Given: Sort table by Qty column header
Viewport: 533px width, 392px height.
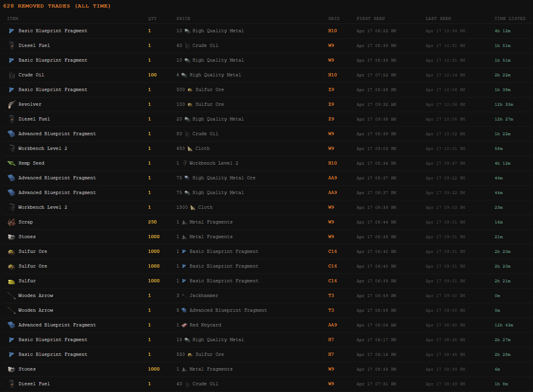Looking at the screenshot, I should coord(152,19).
